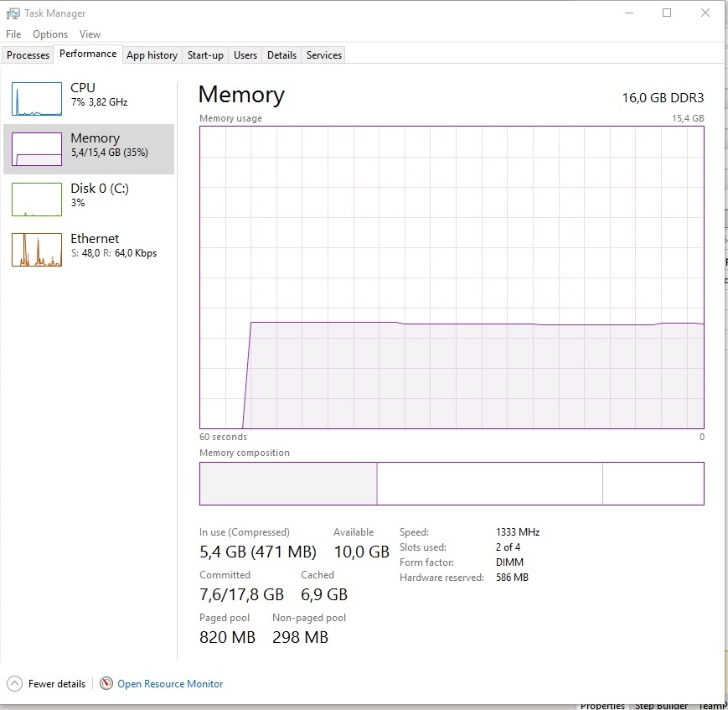Click the Task Manager title bar icon
The image size is (728, 710).
(13, 13)
